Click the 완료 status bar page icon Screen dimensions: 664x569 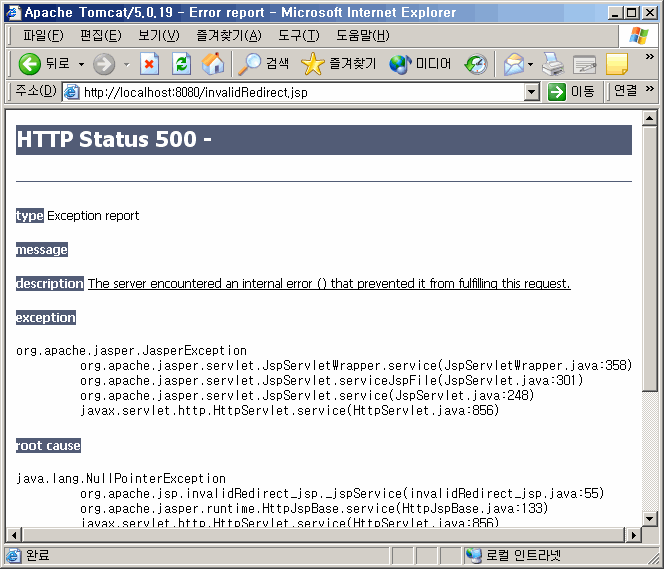pyautogui.click(x=14, y=555)
